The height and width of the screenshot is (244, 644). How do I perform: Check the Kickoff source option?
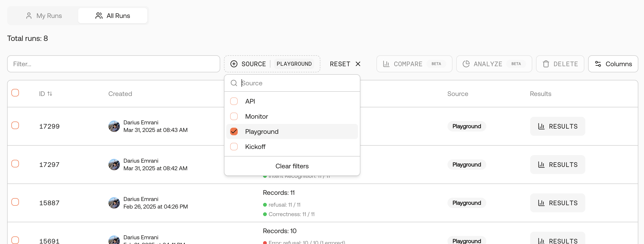(234, 147)
